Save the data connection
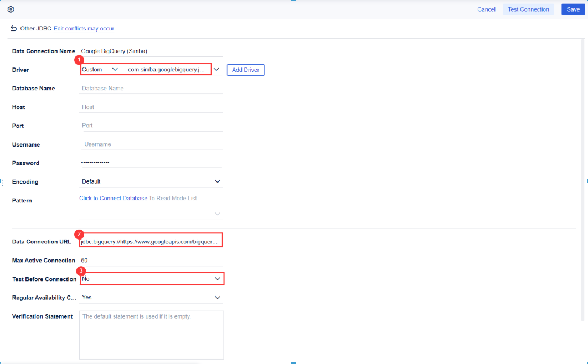Image resolution: width=588 pixels, height=364 pixels. [573, 9]
